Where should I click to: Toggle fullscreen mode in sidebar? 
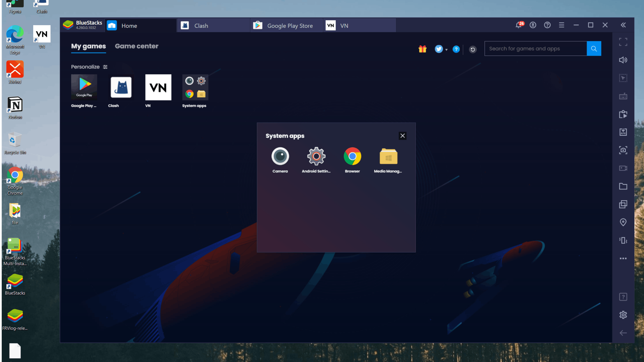pyautogui.click(x=623, y=42)
